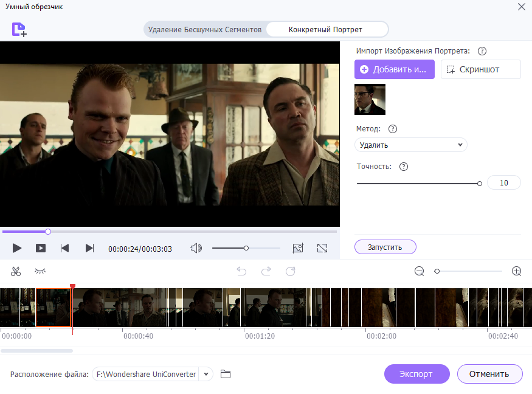Jump to previous frame

(64, 249)
